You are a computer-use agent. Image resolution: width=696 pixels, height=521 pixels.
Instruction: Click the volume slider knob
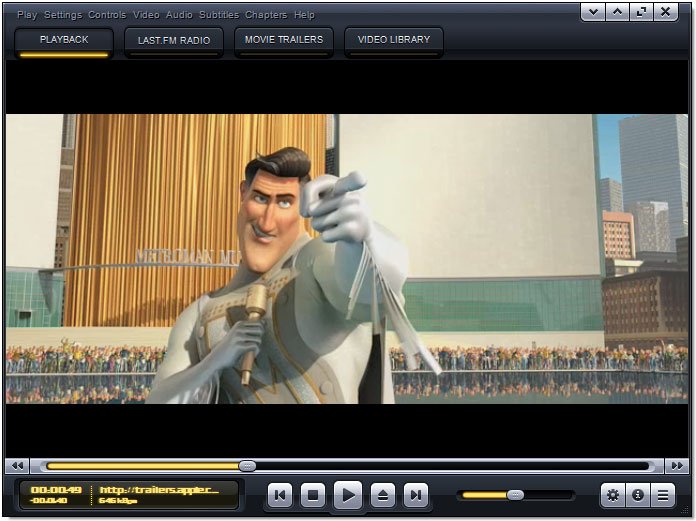click(x=515, y=494)
